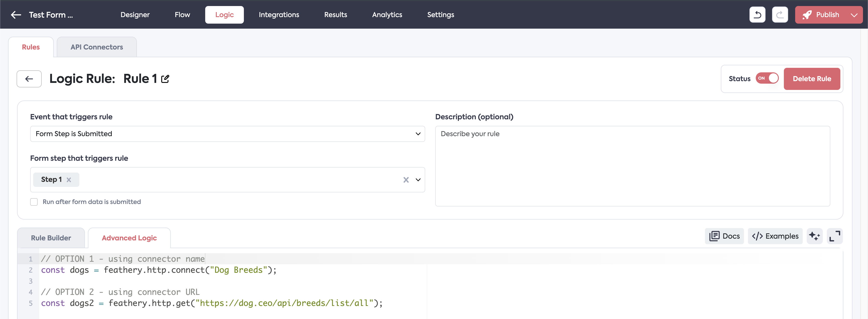Expand the code editor to fullscreen

pos(835,236)
